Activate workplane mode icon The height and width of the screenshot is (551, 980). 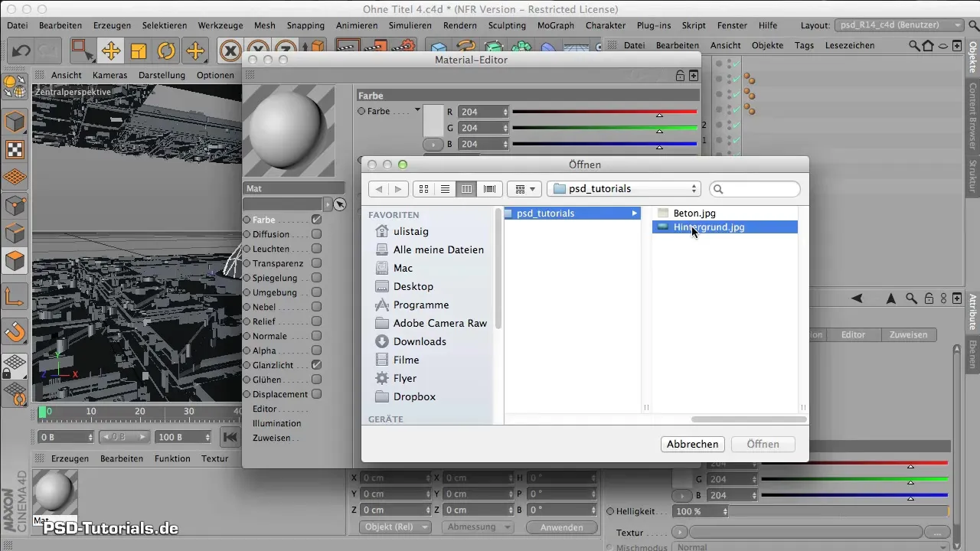(x=15, y=178)
